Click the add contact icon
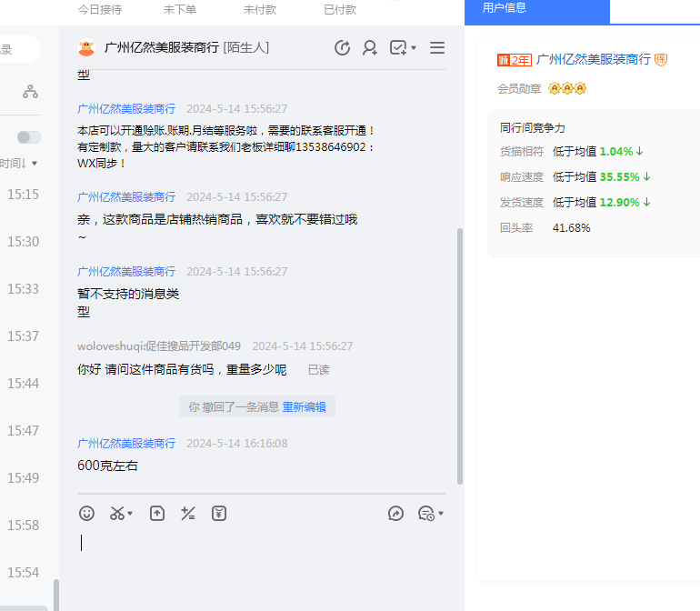Screen dimensions: 700x611 click(x=370, y=48)
